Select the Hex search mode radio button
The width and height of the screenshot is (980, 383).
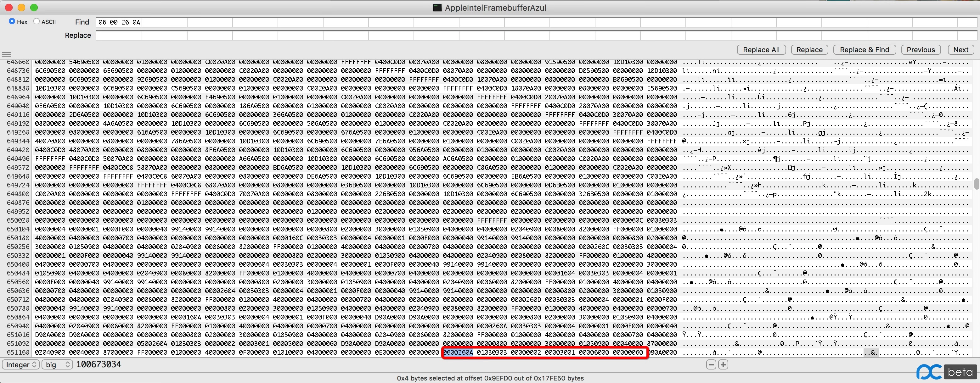pos(12,22)
